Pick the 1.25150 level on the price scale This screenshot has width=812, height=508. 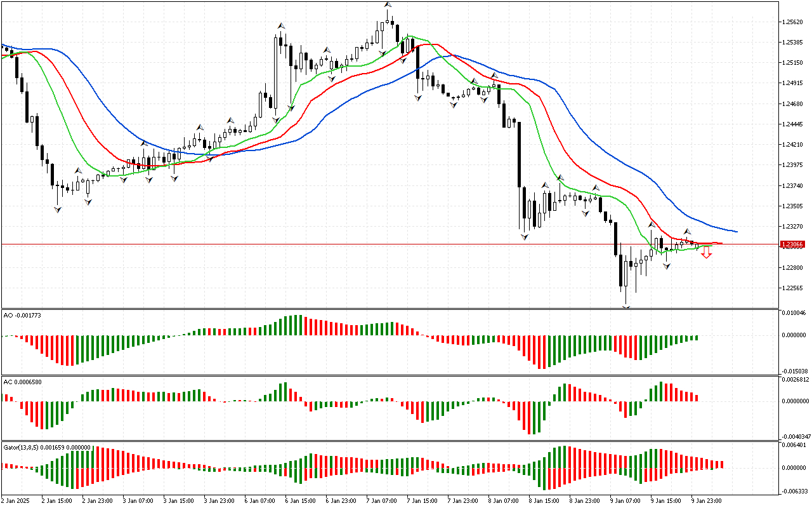[793, 62]
